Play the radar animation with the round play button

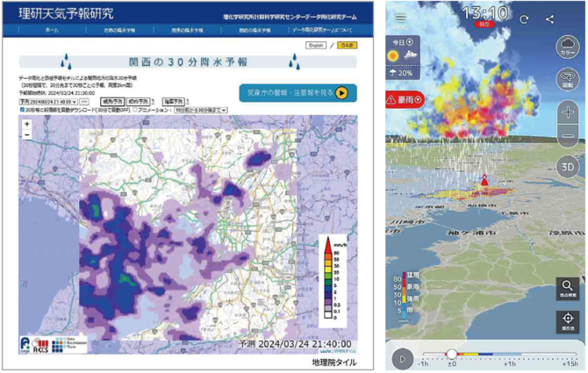pos(402,359)
